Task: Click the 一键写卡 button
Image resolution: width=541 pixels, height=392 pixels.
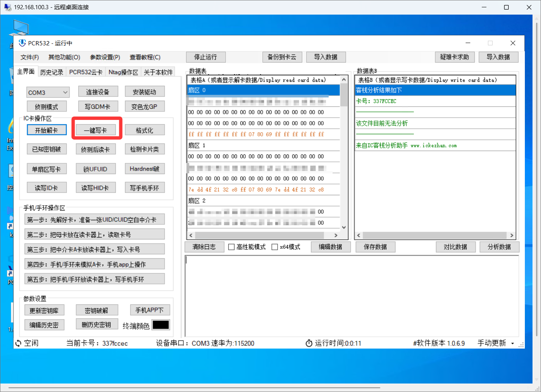Action: point(96,130)
